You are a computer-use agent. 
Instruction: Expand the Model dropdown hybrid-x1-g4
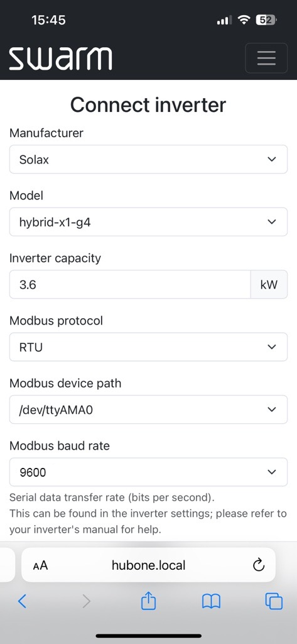(148, 222)
